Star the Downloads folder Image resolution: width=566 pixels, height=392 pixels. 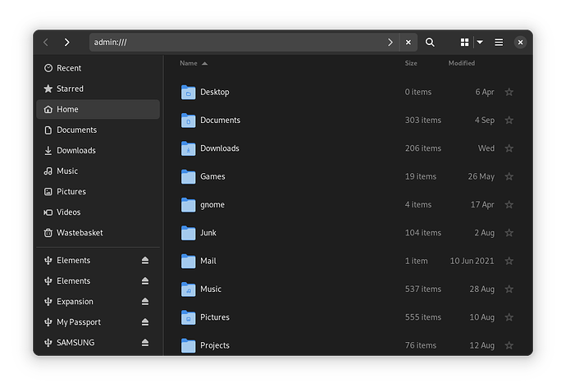[x=509, y=148]
